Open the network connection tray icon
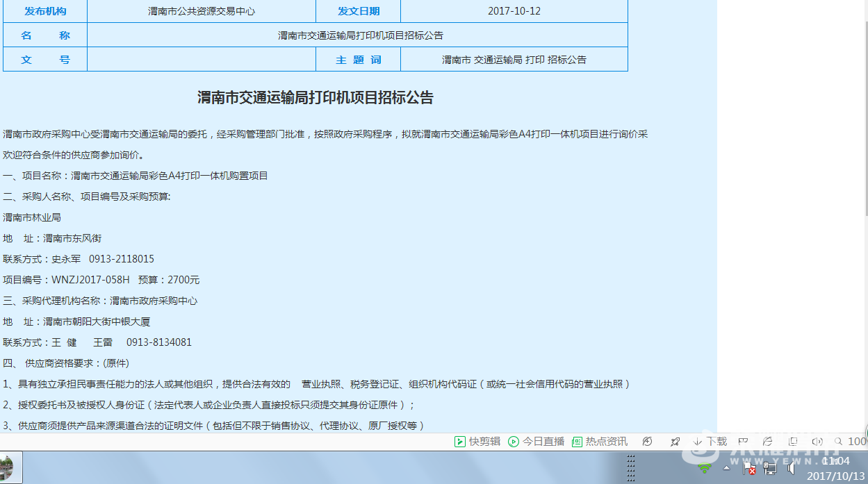 [x=770, y=468]
